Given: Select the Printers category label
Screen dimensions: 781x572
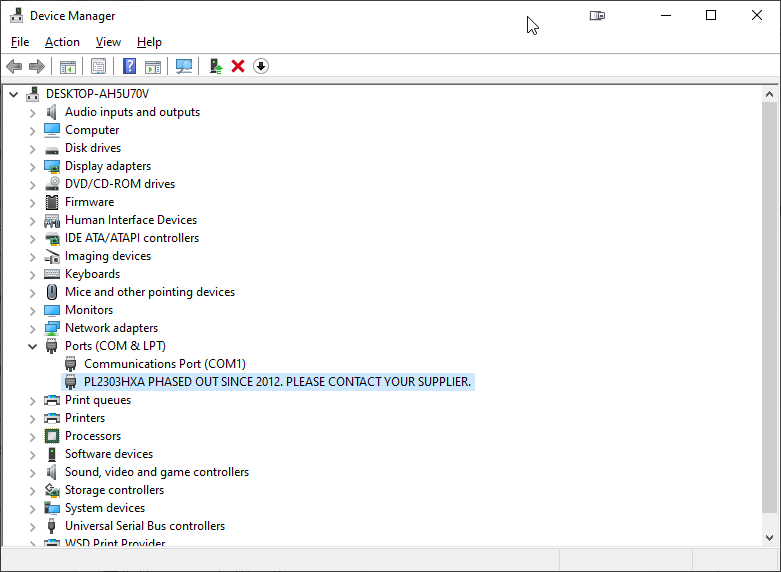Looking at the screenshot, I should pyautogui.click(x=85, y=418).
